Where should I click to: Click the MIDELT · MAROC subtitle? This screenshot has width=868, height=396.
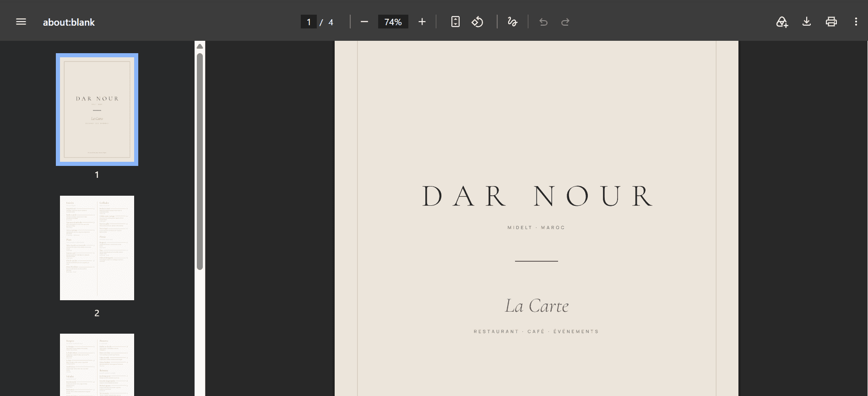pyautogui.click(x=536, y=228)
